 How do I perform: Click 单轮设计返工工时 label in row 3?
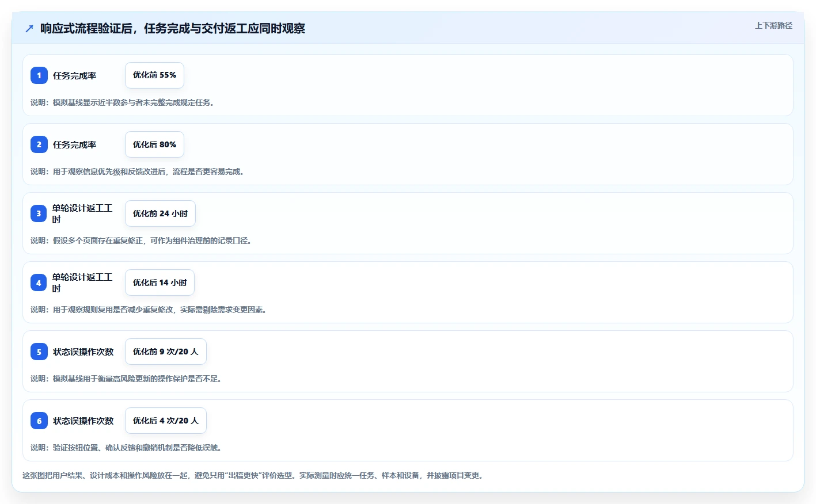(82, 213)
